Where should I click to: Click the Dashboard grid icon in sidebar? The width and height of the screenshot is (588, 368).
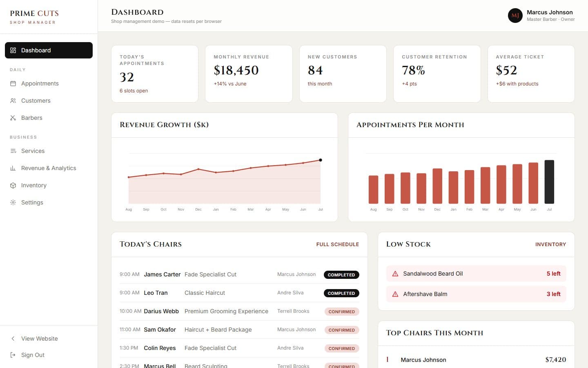[13, 50]
